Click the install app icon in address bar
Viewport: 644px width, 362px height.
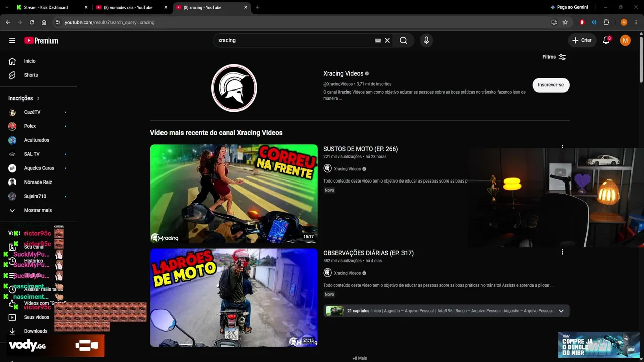554,22
